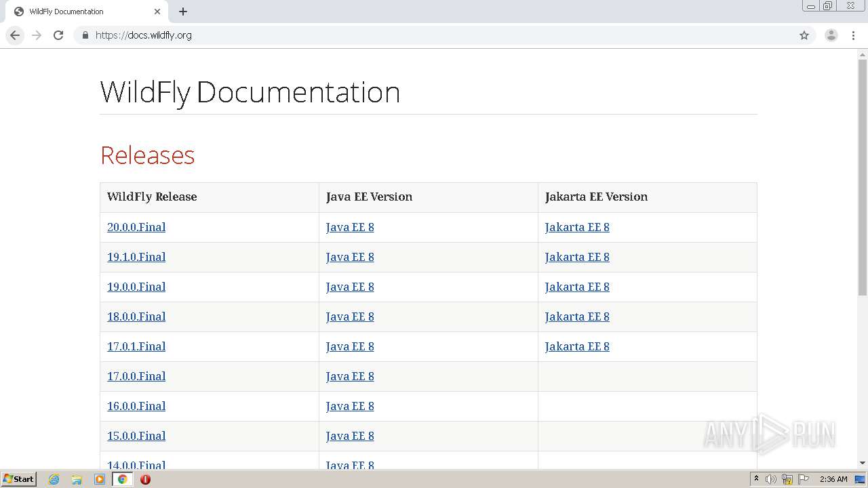Screen dimensions: 868x488
Task: Reload the current page
Action: (x=58, y=35)
